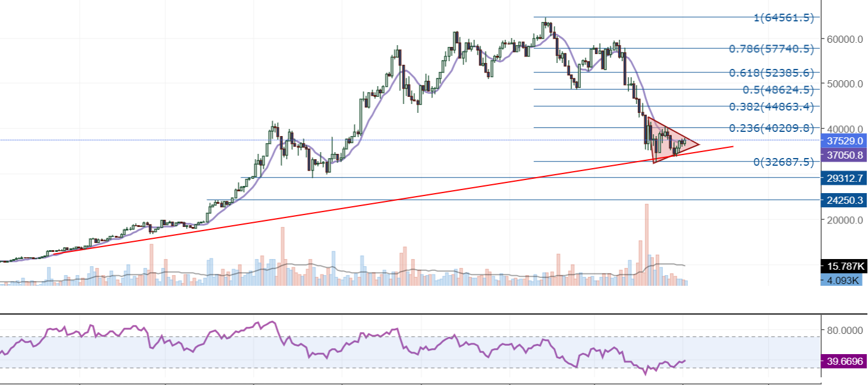This screenshot has width=868, height=385.
Task: Select the 15.787K volume average label
Action: pos(843,266)
